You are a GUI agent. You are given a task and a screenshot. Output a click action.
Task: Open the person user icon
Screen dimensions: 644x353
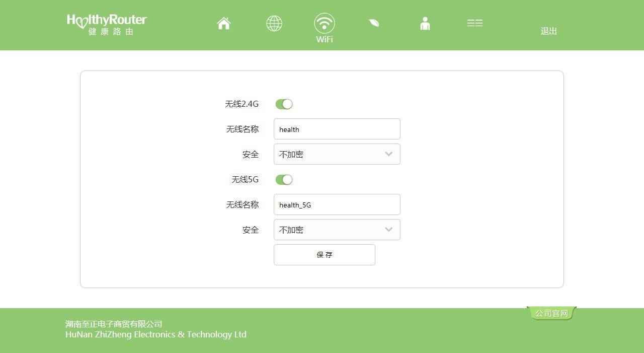click(x=425, y=24)
